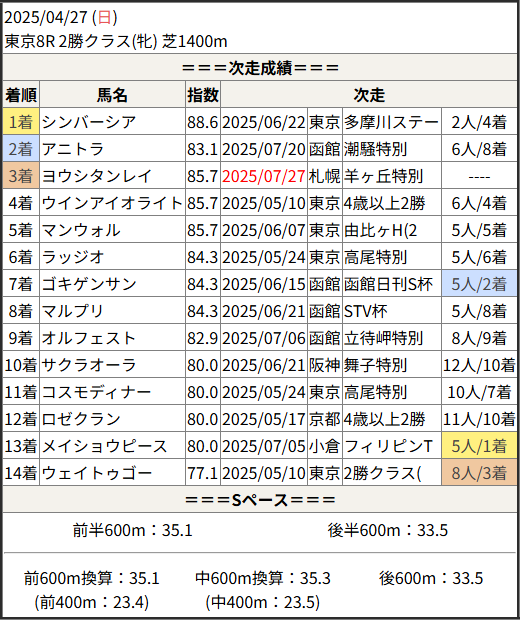Click the orange 8人/3着 result cell
This screenshot has height=620, width=520.
[479, 473]
